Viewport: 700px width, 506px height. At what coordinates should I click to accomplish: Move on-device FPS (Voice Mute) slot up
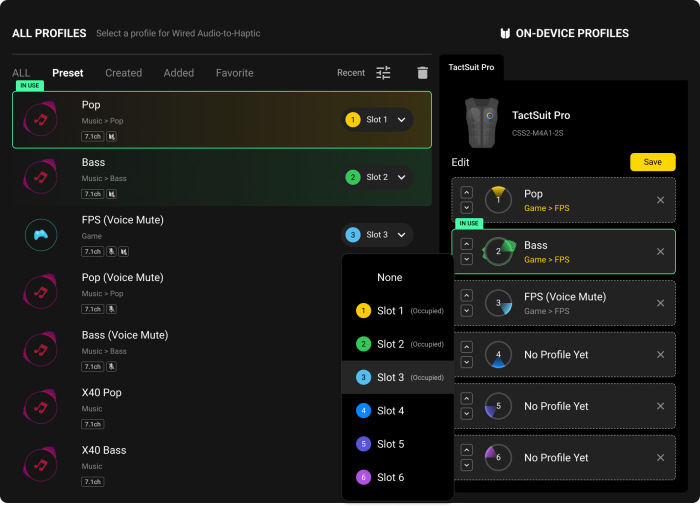click(x=467, y=296)
